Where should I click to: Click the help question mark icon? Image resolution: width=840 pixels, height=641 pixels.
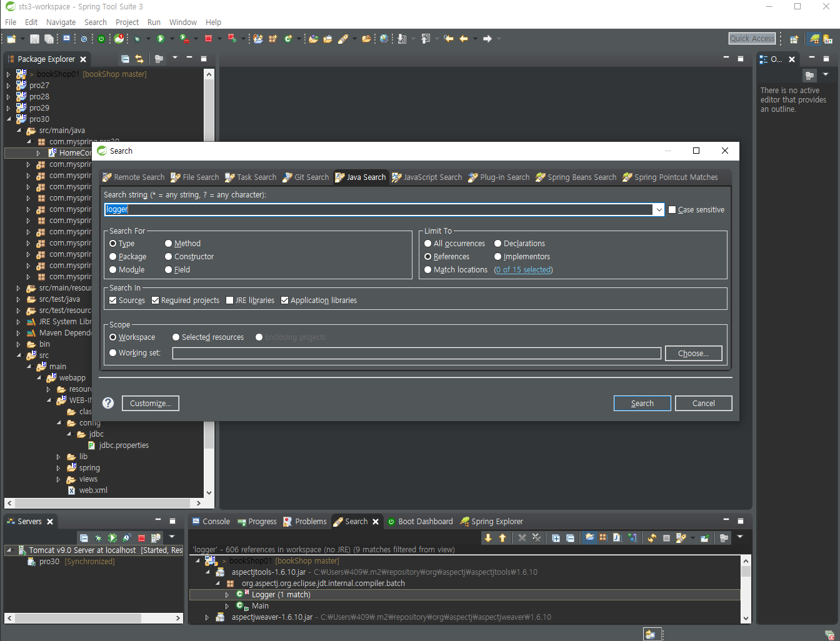point(108,403)
